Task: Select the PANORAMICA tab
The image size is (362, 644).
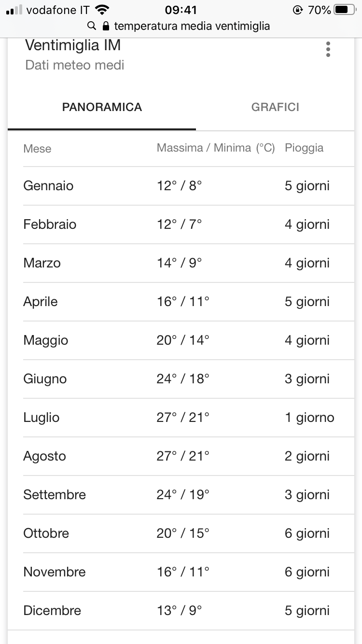Action: pyautogui.click(x=102, y=107)
